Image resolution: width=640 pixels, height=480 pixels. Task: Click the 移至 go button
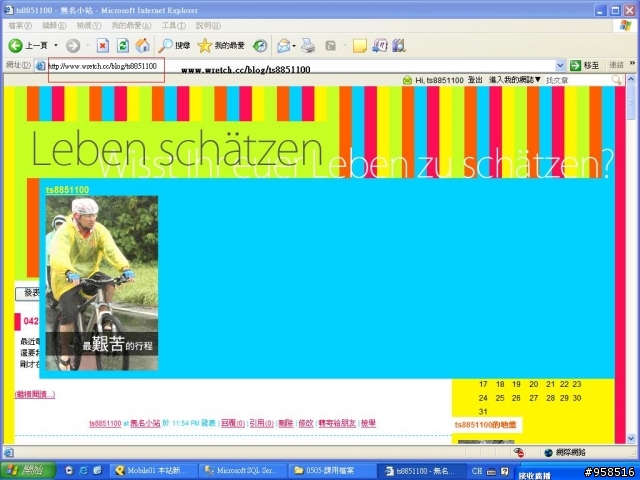tap(584, 65)
